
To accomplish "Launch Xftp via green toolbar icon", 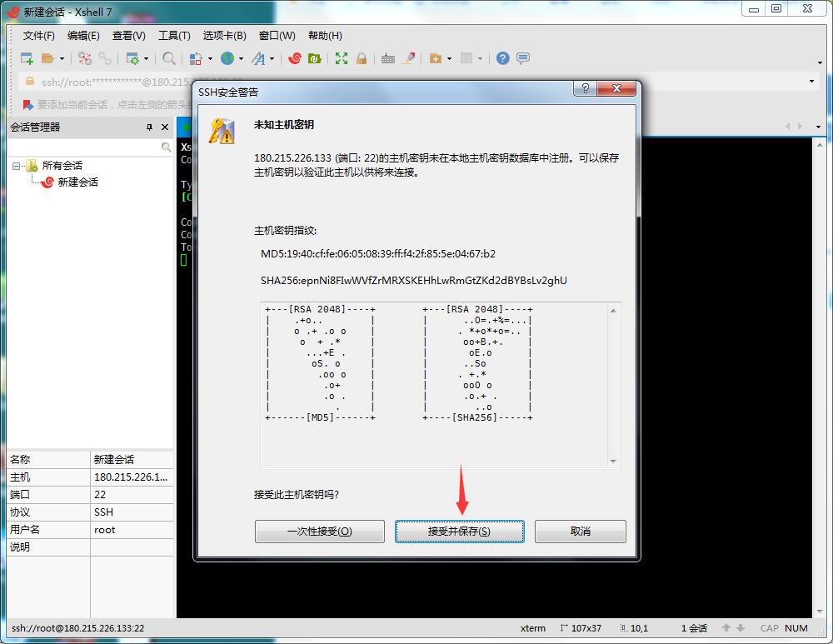I will [x=315, y=58].
